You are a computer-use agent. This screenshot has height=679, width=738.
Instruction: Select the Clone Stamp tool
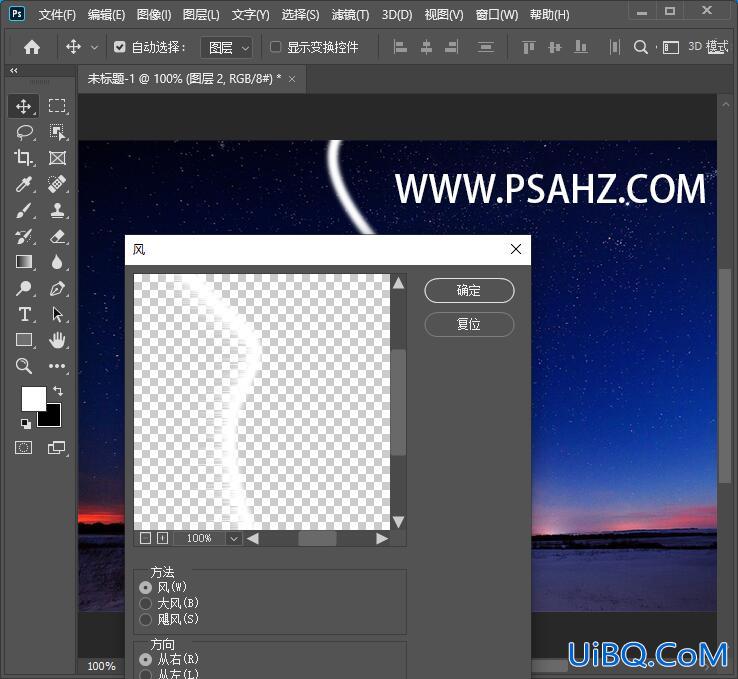pos(57,211)
